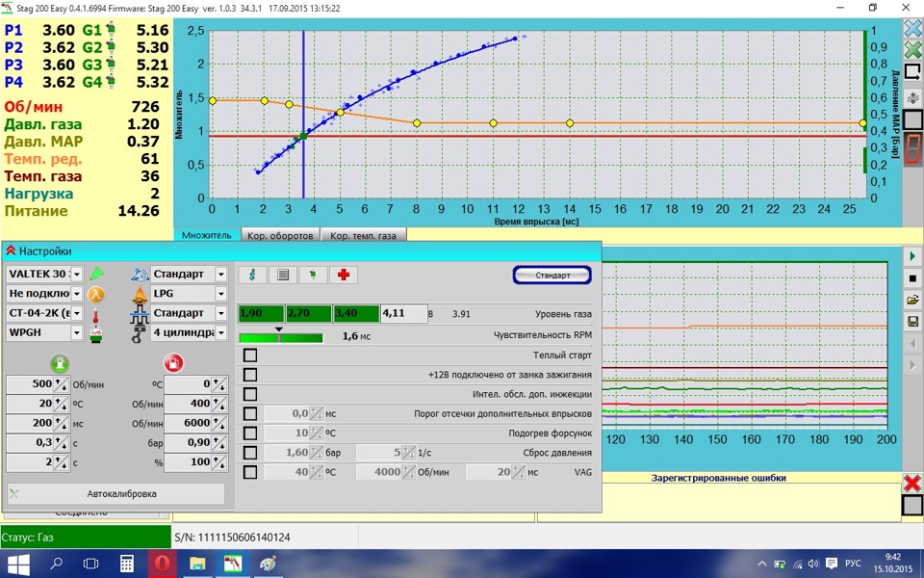The width and height of the screenshot is (924, 578).
Task: Click the red X clear errors icon
Action: pyautogui.click(x=912, y=482)
